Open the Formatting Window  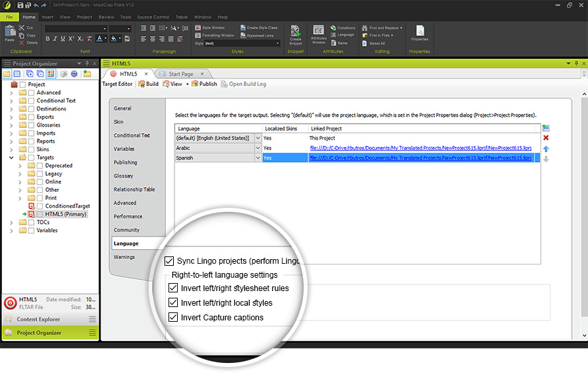coord(214,35)
